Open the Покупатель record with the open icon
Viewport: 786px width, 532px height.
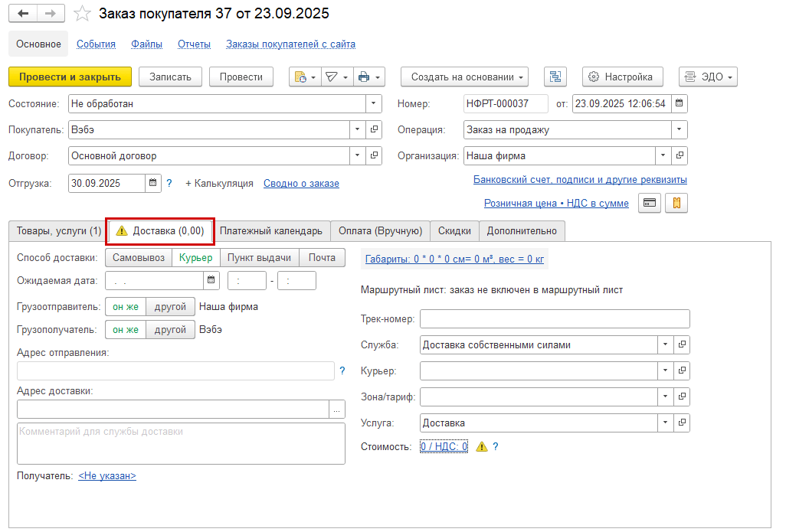[375, 129]
